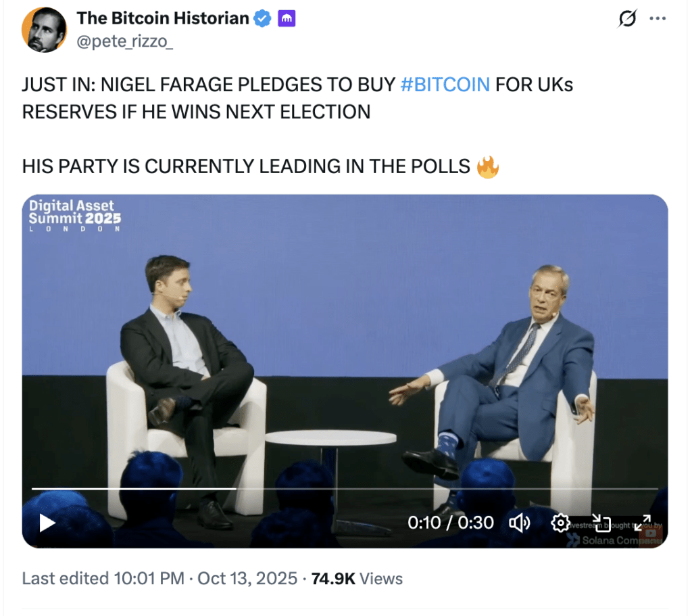Viewport: 692px width, 616px height.
Task: Mute the video using the speaker icon
Action: click(x=519, y=523)
